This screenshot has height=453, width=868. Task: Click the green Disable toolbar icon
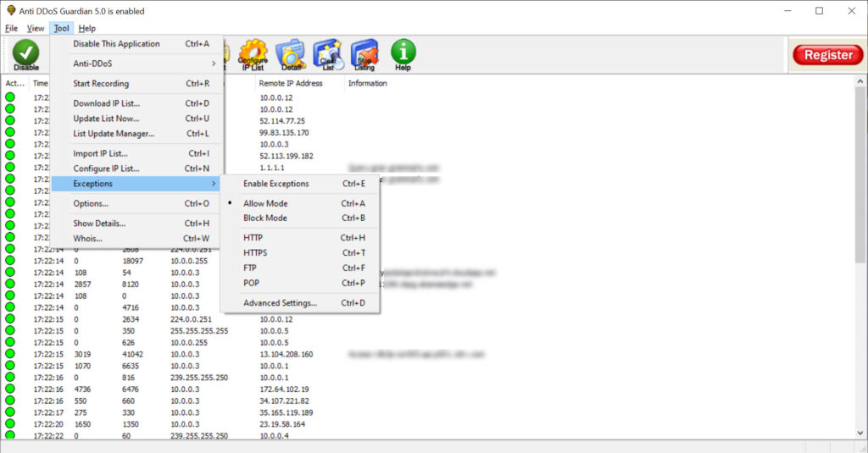point(25,54)
